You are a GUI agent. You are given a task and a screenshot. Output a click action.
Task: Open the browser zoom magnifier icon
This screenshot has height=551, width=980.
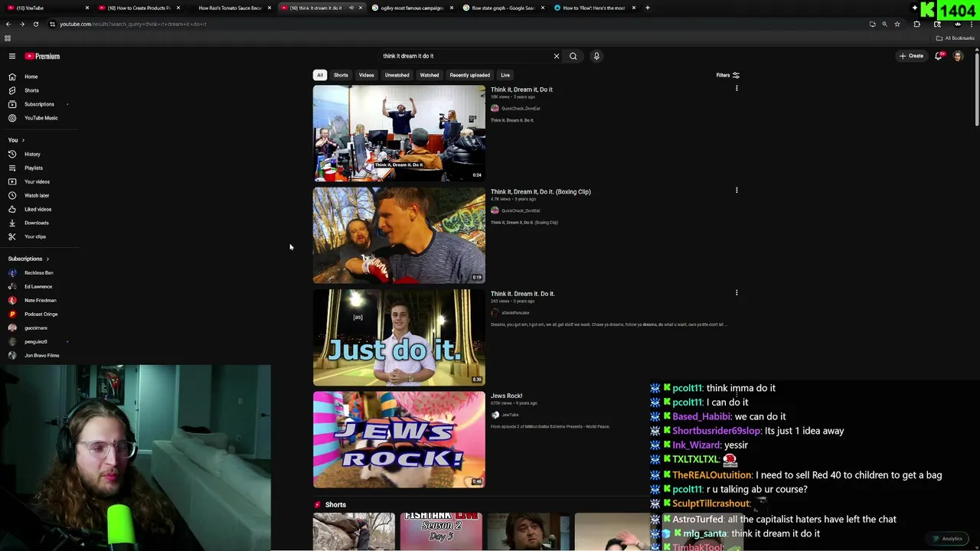(884, 24)
